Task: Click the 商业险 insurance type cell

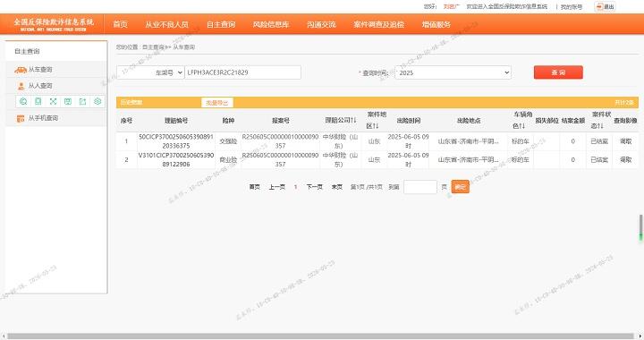Action: coord(228,160)
